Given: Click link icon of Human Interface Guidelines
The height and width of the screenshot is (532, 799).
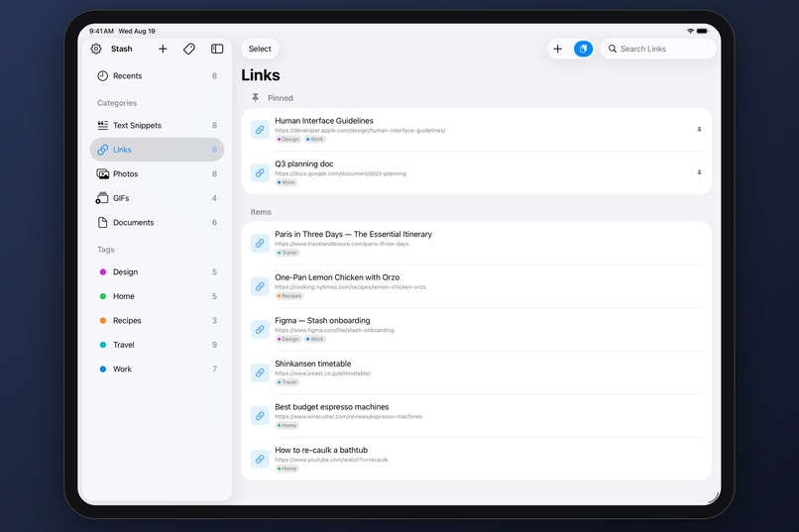Looking at the screenshot, I should pyautogui.click(x=260, y=130).
